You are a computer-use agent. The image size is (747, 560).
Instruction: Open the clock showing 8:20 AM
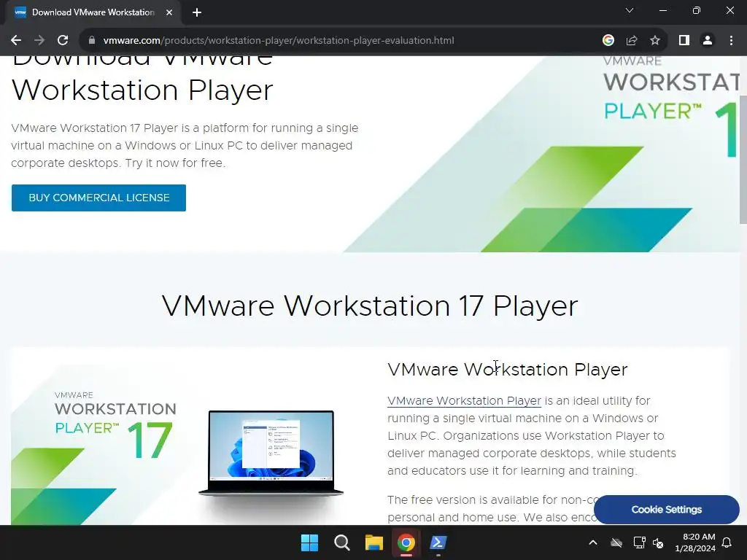click(695, 542)
